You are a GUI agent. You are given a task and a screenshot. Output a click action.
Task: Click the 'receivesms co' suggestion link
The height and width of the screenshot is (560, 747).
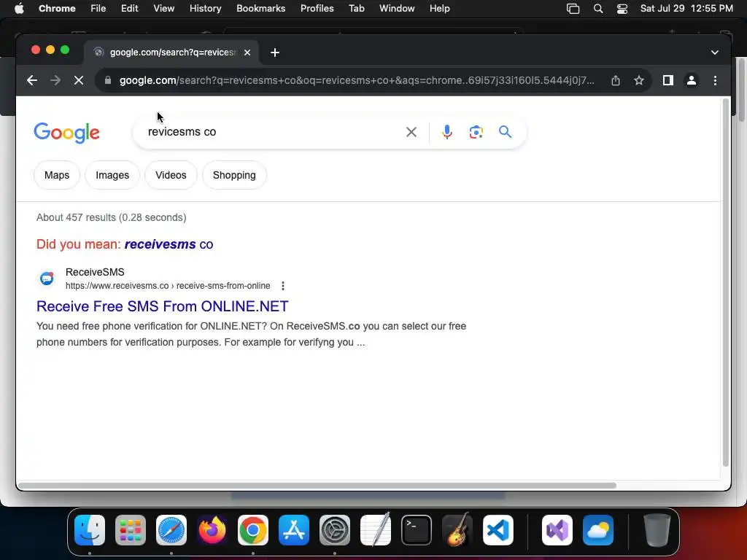tap(169, 244)
